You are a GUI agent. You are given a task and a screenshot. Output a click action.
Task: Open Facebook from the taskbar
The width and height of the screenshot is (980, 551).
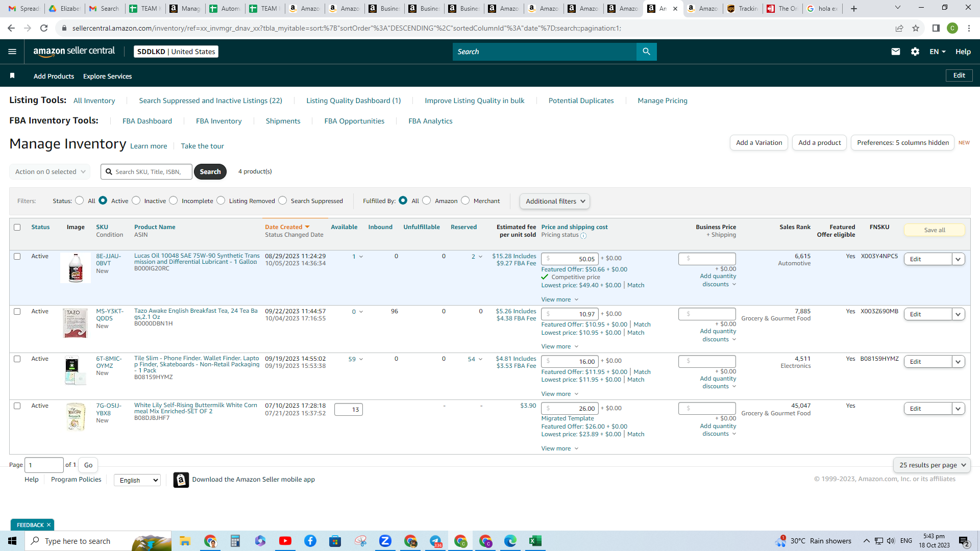point(310,541)
